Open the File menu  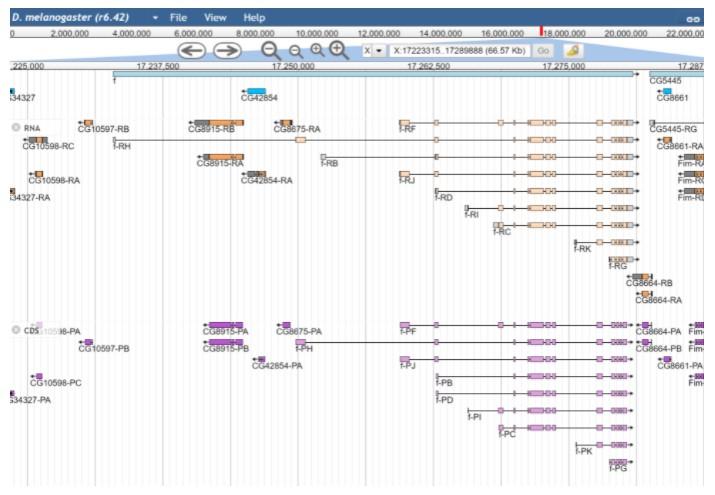pyautogui.click(x=178, y=18)
